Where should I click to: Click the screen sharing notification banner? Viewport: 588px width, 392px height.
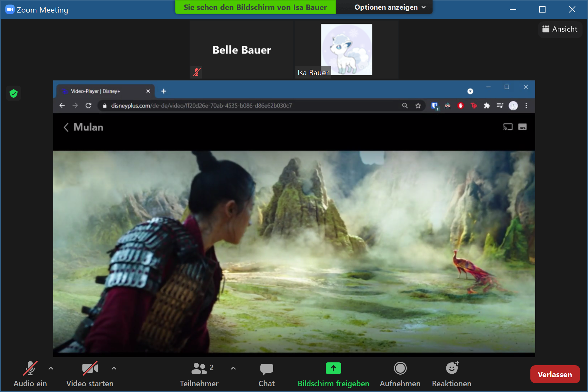(255, 7)
